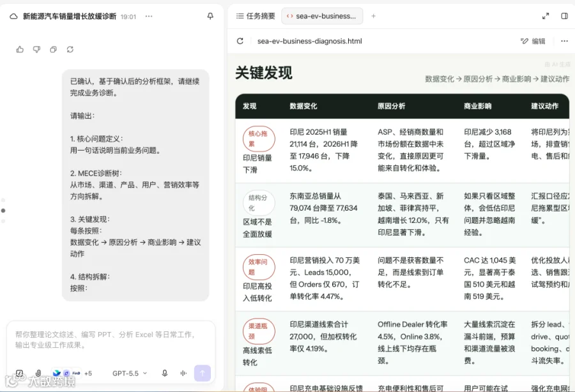Screen dimensions: 575x392
Task: Add a new tab with plus button
Action: [x=373, y=16]
